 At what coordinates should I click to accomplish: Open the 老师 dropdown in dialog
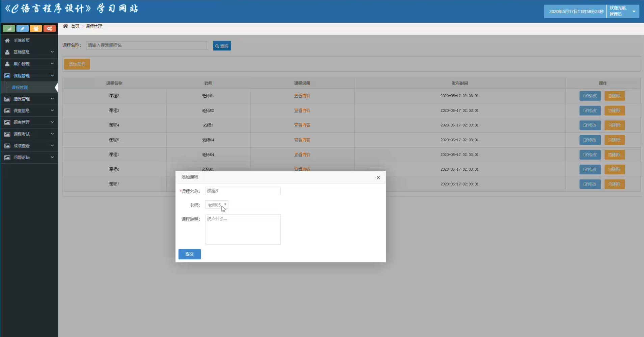point(217,205)
